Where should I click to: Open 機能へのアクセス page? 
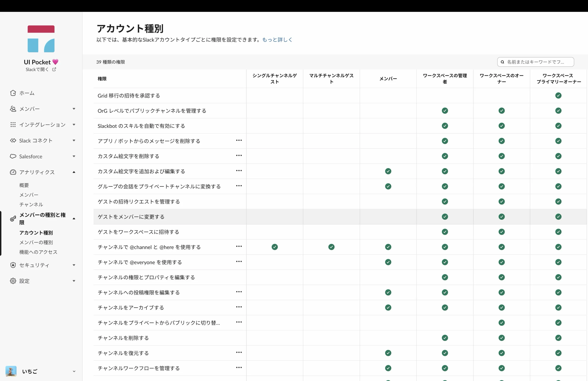38,252
